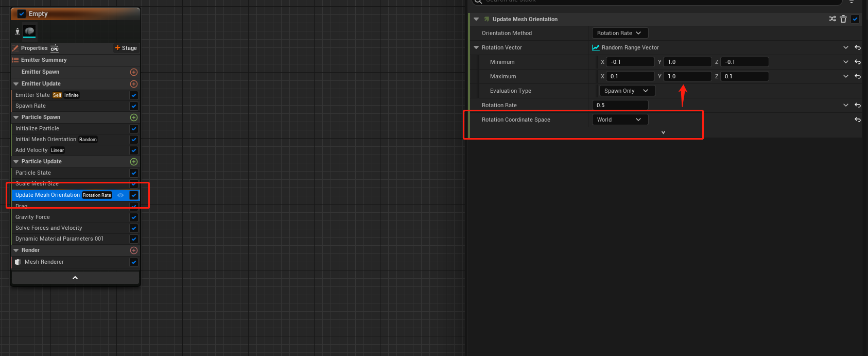
Task: Click the shuffle icon in module header
Action: [832, 19]
